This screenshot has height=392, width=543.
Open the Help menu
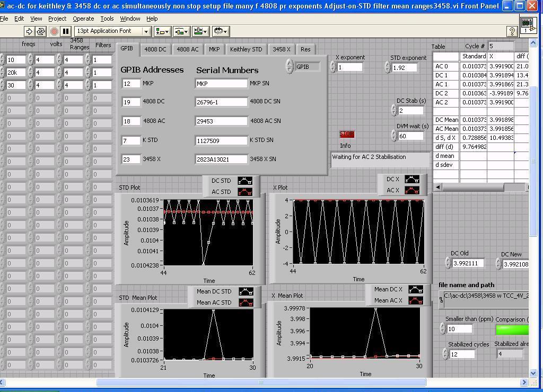pos(152,19)
